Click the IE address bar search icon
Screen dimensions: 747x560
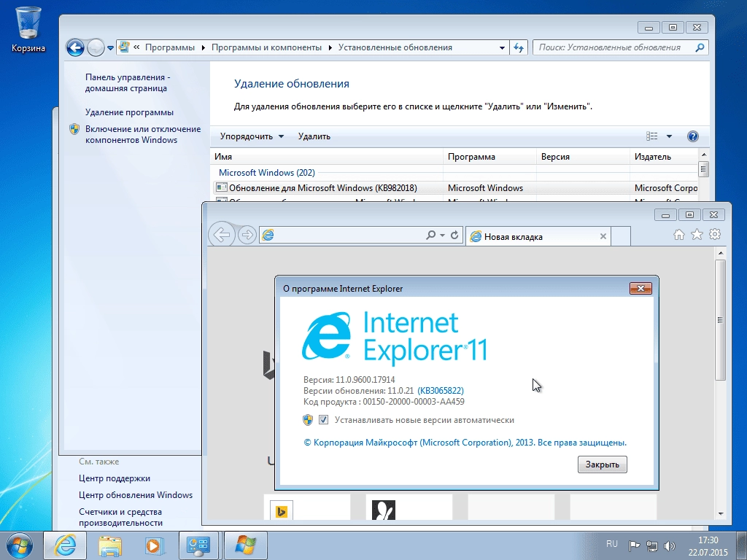(x=430, y=235)
